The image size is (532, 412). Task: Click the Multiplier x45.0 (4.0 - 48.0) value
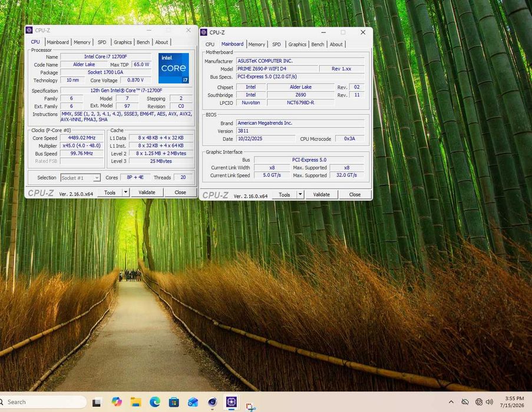click(82, 146)
